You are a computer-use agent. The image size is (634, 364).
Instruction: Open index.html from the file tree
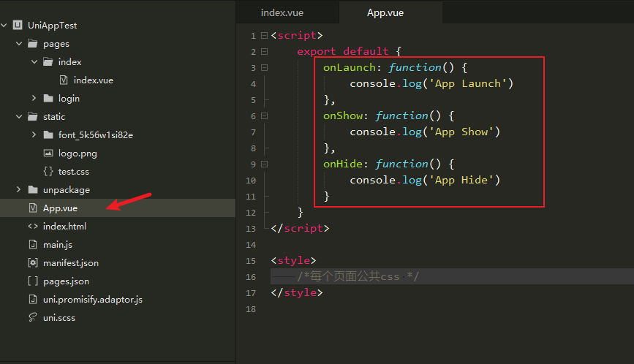[x=64, y=227]
